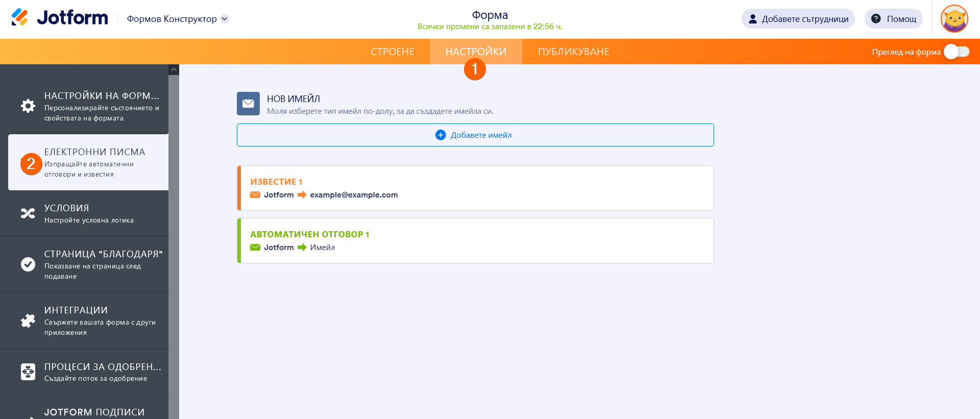
Task: Click example@example.com recipient text
Action: (x=354, y=195)
